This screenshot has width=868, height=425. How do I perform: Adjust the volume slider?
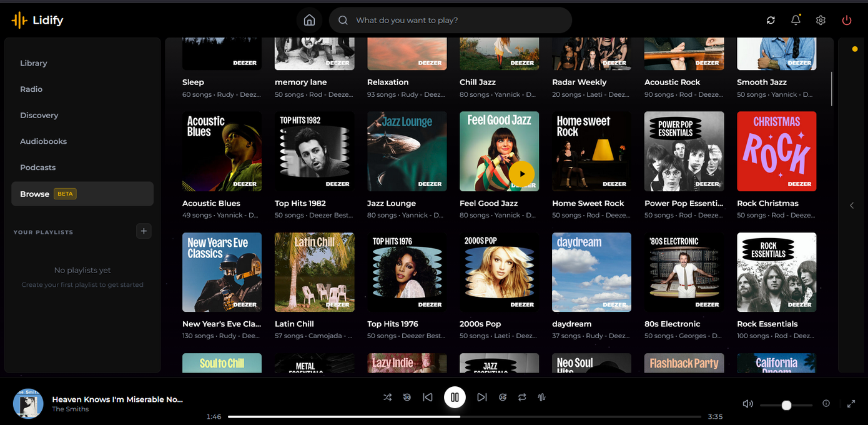point(786,405)
